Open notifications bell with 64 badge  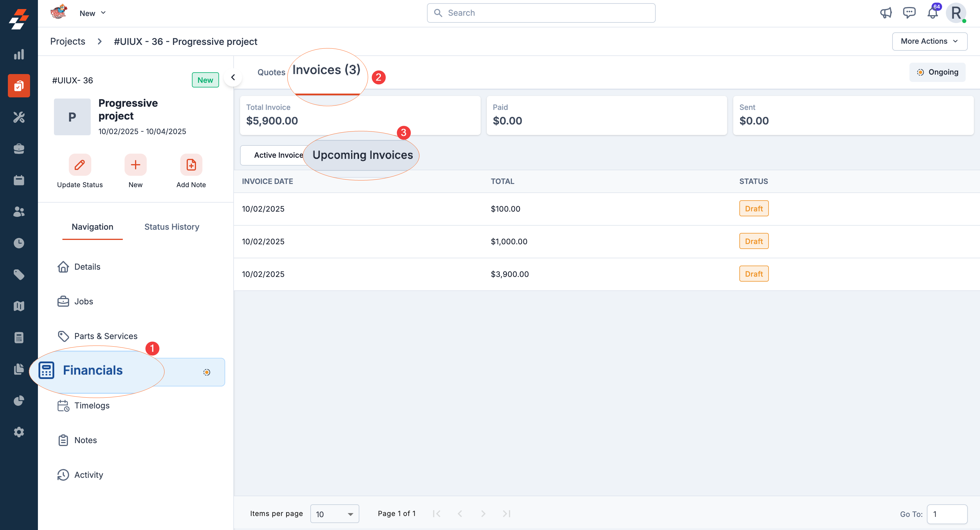point(932,13)
